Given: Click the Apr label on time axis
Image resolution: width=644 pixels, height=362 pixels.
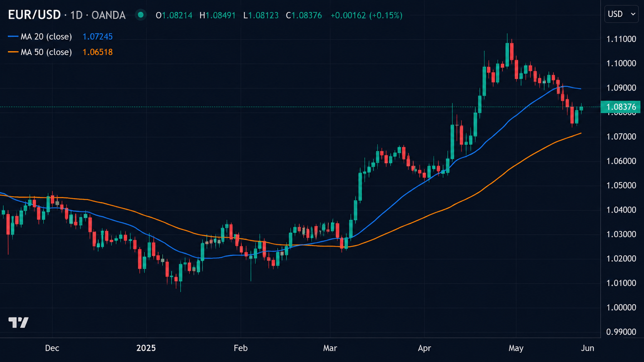Looking at the screenshot, I should (x=424, y=348).
